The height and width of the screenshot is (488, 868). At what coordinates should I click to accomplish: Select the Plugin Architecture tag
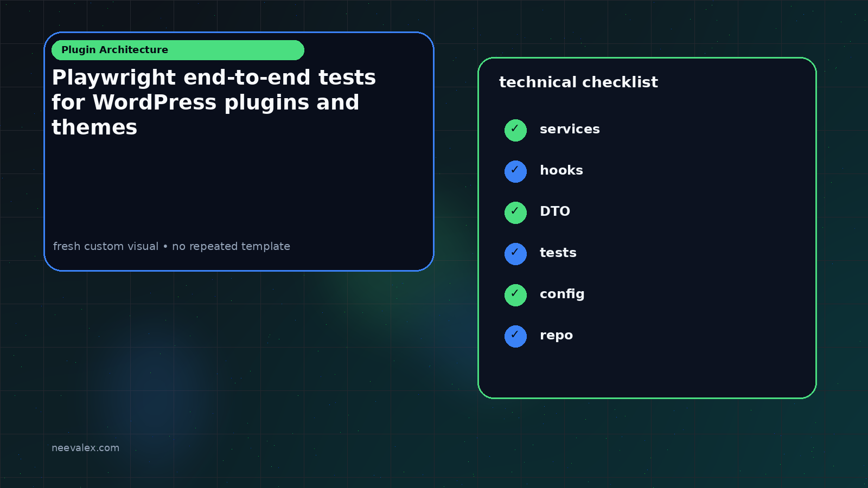[178, 50]
